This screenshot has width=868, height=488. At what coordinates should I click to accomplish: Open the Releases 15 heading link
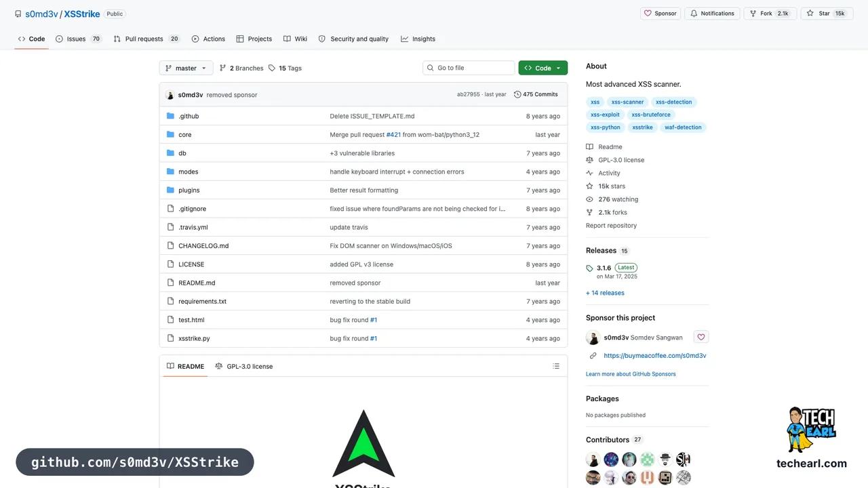click(608, 251)
